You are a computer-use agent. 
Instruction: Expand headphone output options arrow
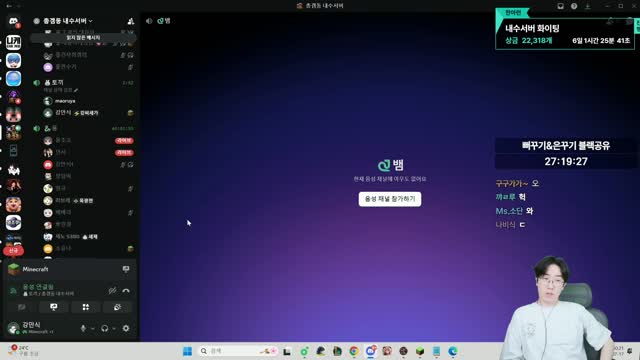point(114,329)
